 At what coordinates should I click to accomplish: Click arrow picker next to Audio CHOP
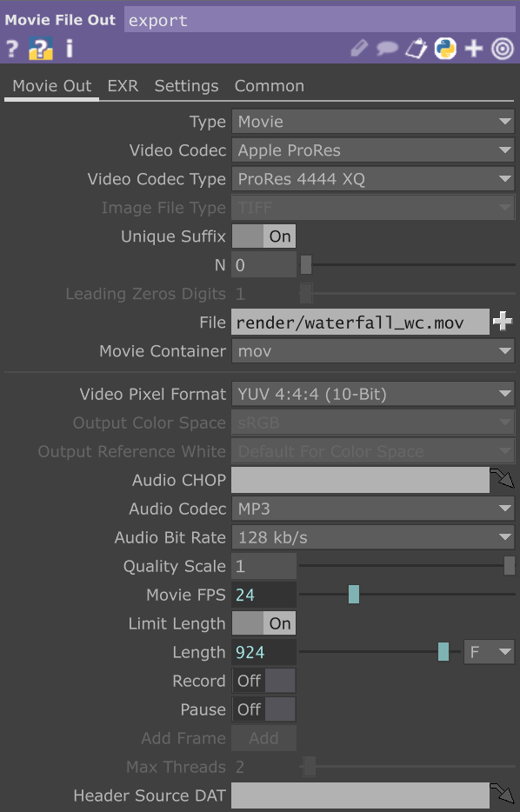[503, 479]
